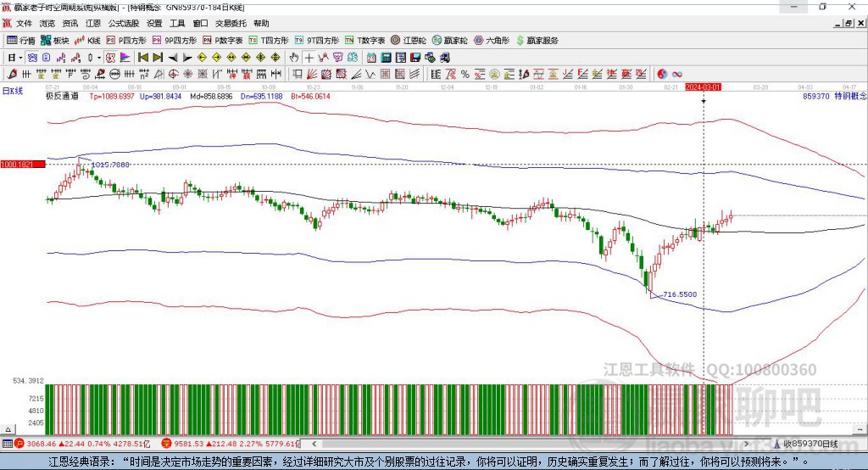Click the Tp=1089.6997 value
Screen dimensions: 868x470
click(x=113, y=97)
